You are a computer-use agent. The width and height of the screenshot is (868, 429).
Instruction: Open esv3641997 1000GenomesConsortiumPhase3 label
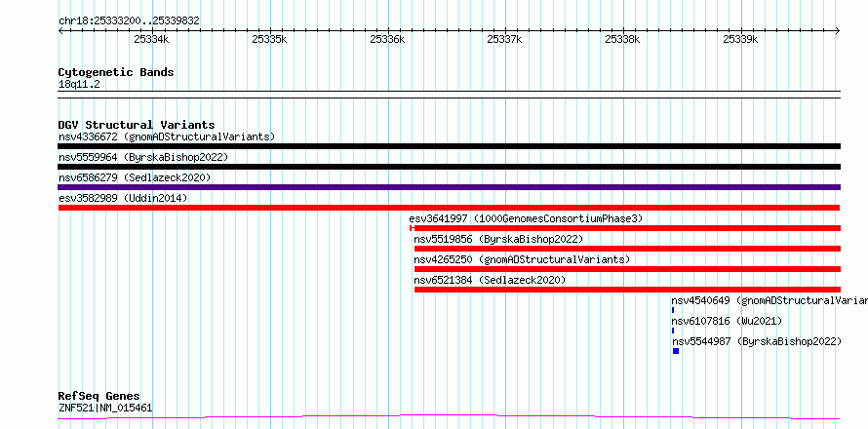click(x=526, y=218)
